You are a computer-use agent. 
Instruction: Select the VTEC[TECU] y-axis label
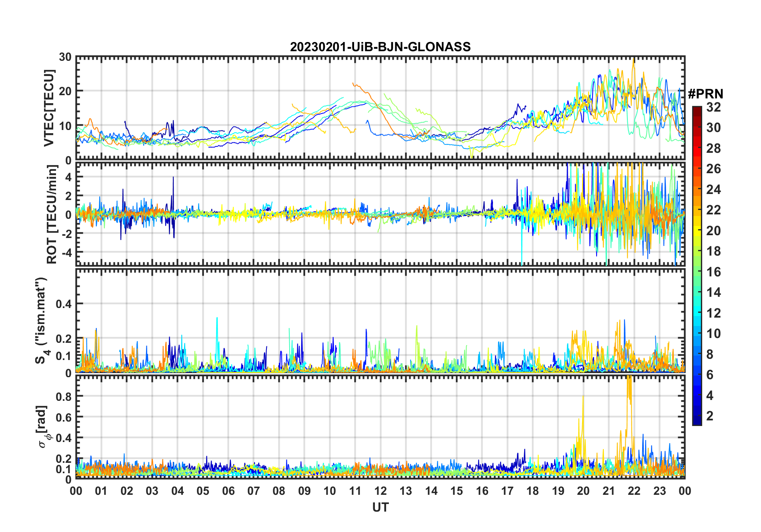(49, 108)
